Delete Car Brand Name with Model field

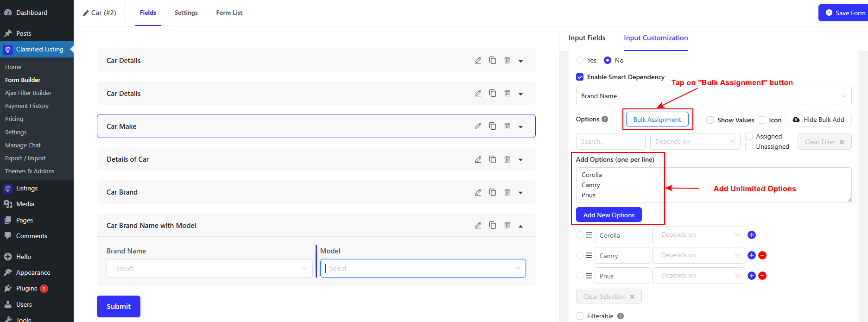[507, 225]
